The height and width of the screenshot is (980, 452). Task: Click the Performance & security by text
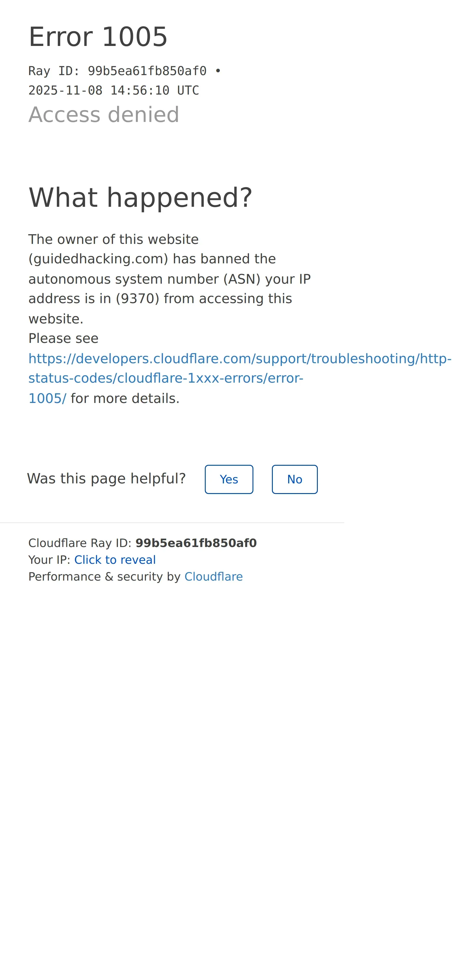click(x=104, y=577)
